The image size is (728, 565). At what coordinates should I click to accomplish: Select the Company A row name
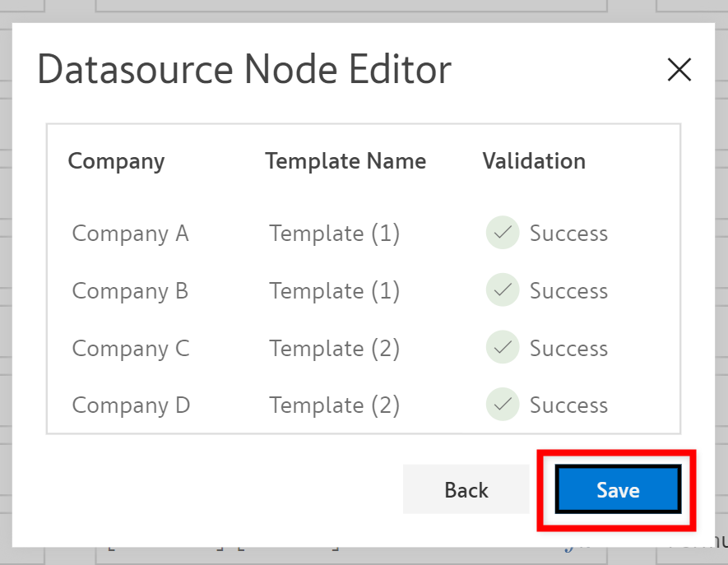pyautogui.click(x=130, y=234)
